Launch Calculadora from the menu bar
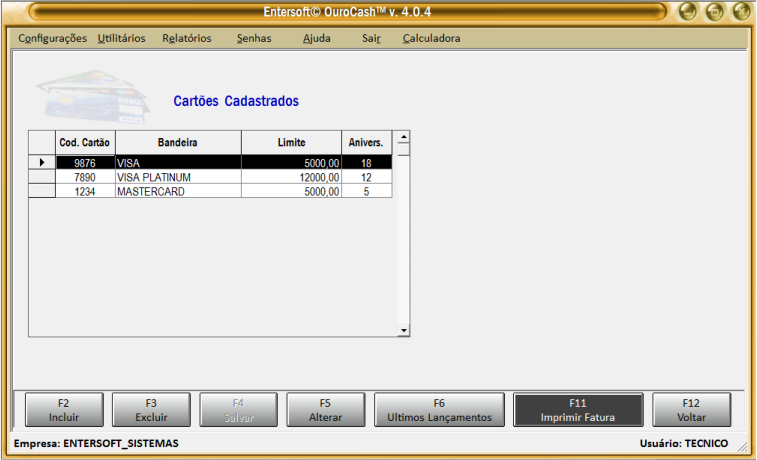 click(431, 38)
